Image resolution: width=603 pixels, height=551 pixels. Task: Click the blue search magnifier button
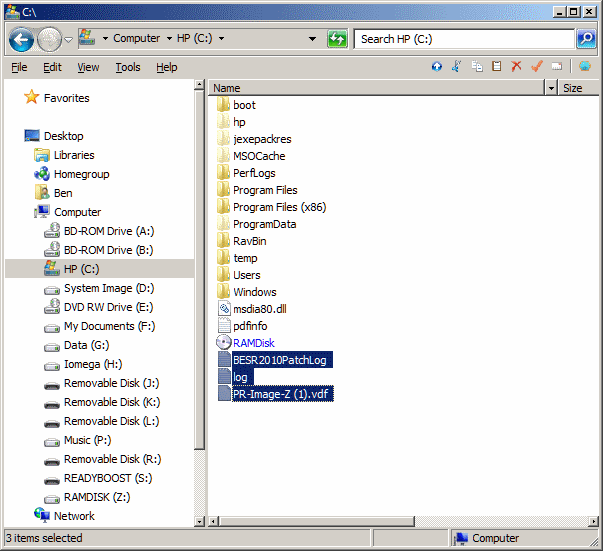[x=586, y=39]
